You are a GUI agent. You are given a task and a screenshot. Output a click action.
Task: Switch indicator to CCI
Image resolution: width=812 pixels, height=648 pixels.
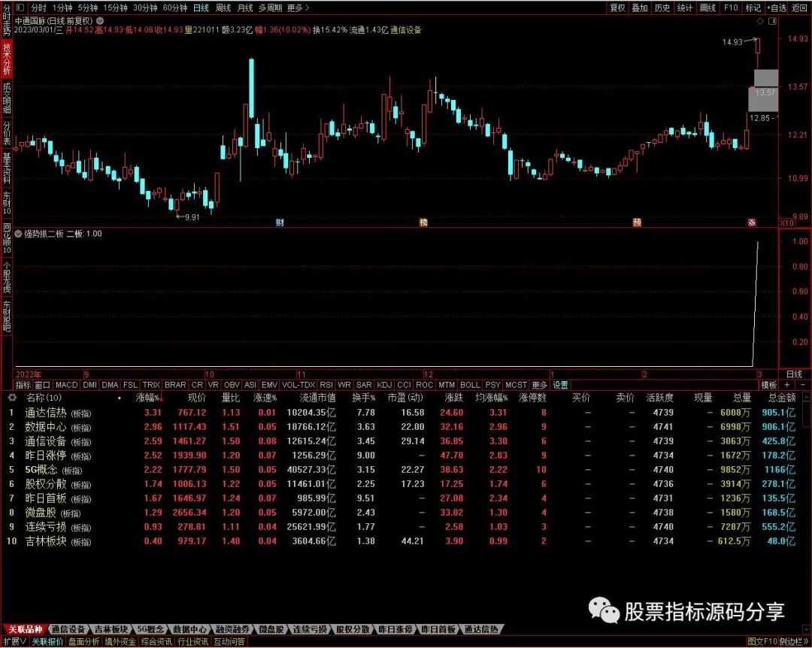404,385
